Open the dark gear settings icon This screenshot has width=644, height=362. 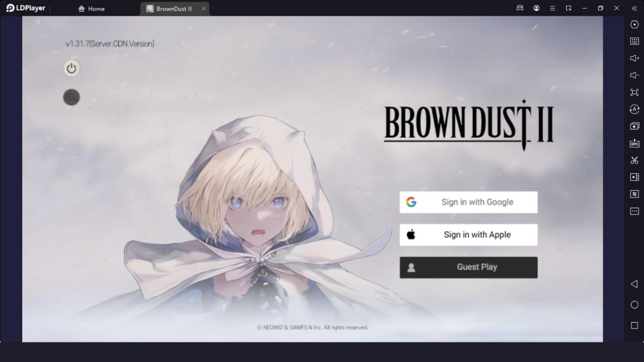[71, 97]
